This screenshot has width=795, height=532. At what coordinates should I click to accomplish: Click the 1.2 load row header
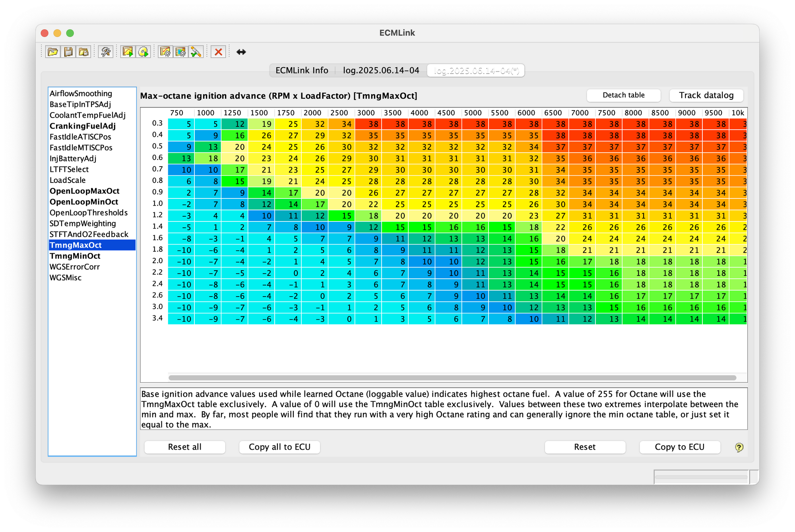157,215
